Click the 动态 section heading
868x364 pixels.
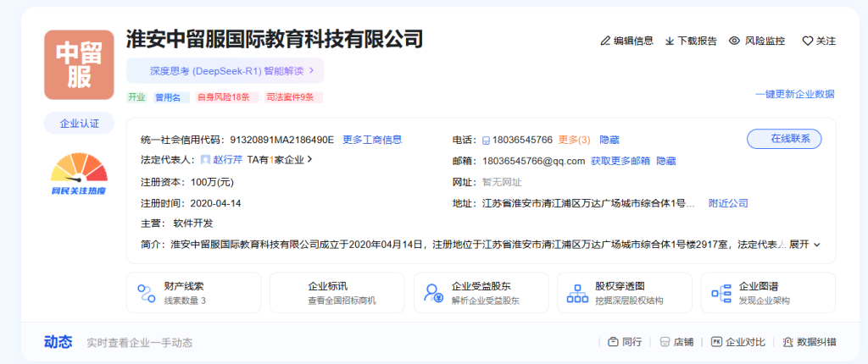tap(58, 342)
